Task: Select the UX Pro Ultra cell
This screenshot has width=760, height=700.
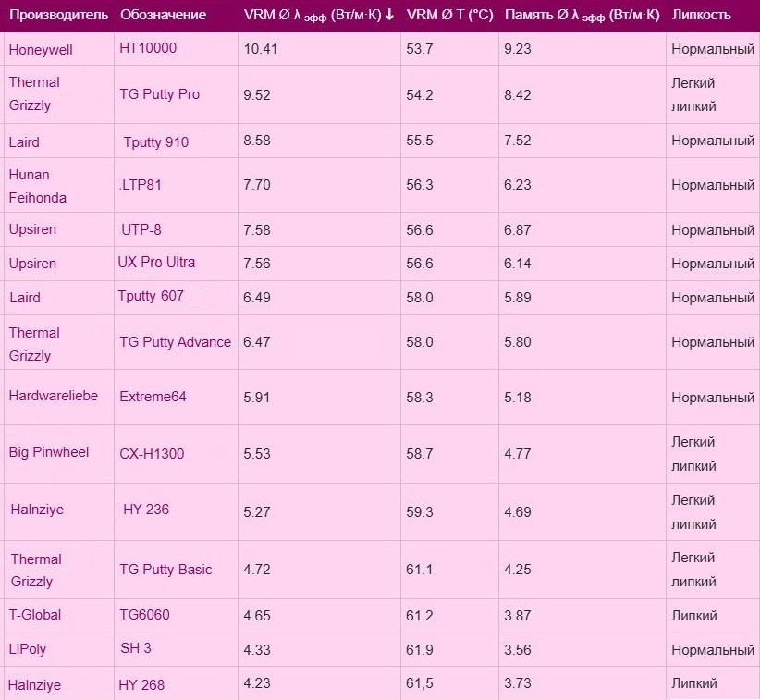Action: [x=156, y=263]
